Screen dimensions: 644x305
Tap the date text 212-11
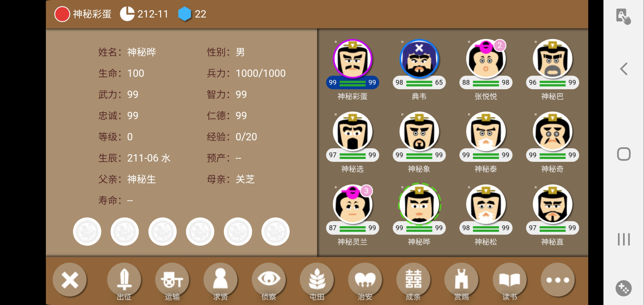tap(153, 14)
